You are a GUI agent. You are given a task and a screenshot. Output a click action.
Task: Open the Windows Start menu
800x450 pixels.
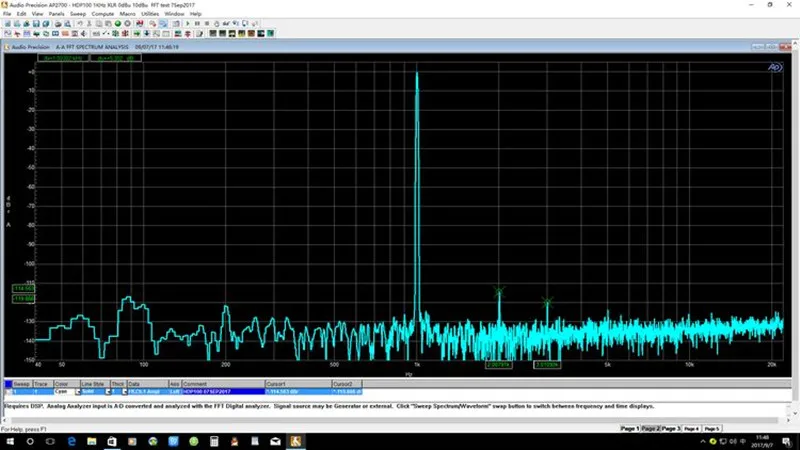[10, 441]
